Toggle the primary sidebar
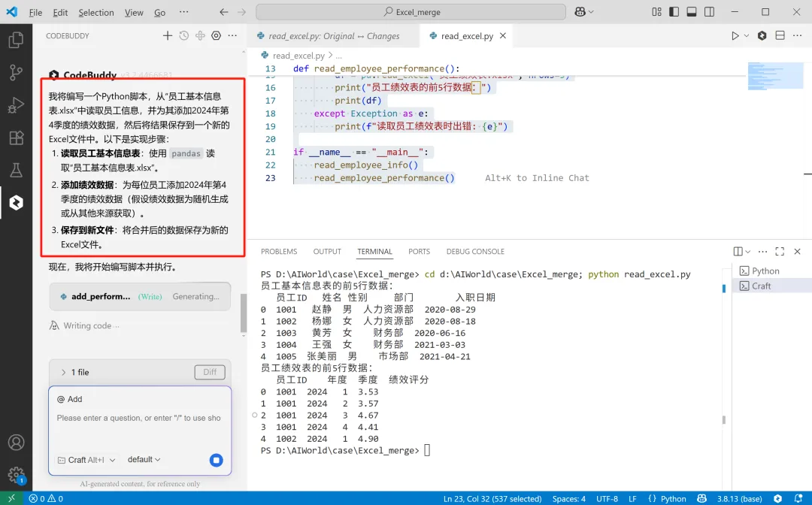The height and width of the screenshot is (505, 812). click(674, 12)
